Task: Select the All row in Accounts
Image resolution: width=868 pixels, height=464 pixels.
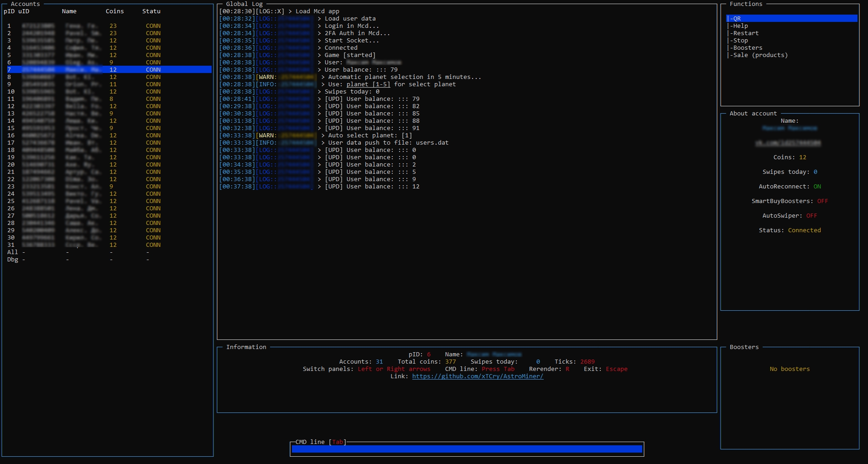Action: point(108,252)
